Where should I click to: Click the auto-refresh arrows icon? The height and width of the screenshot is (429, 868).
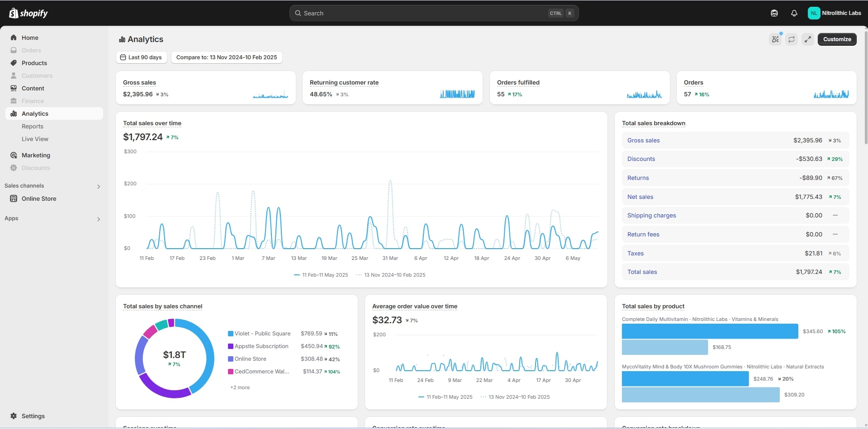click(791, 39)
